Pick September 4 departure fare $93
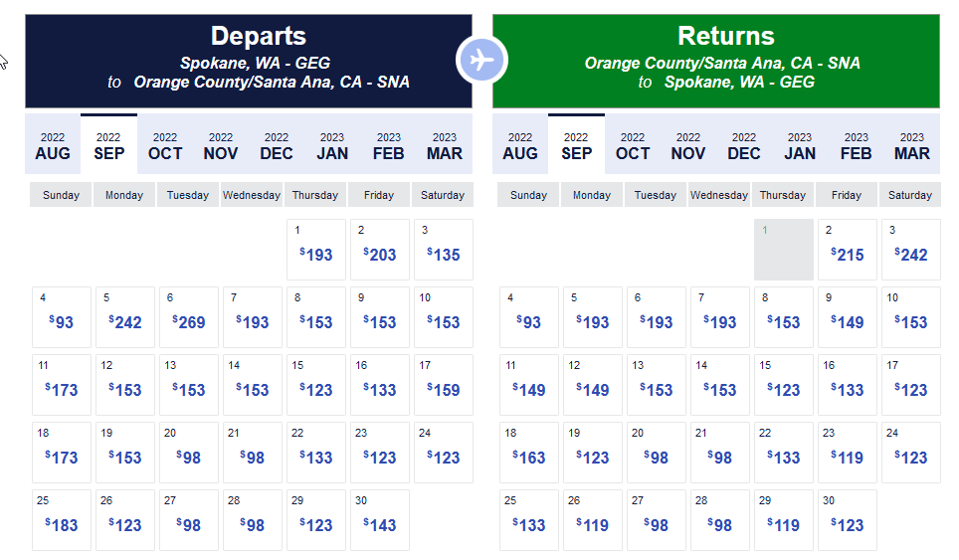 pyautogui.click(x=62, y=317)
